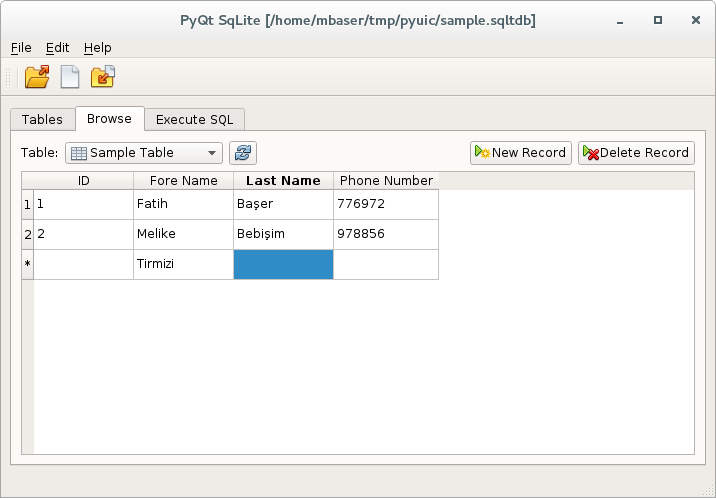The image size is (716, 498).
Task: Click the ID cell containing 1
Action: coord(84,204)
